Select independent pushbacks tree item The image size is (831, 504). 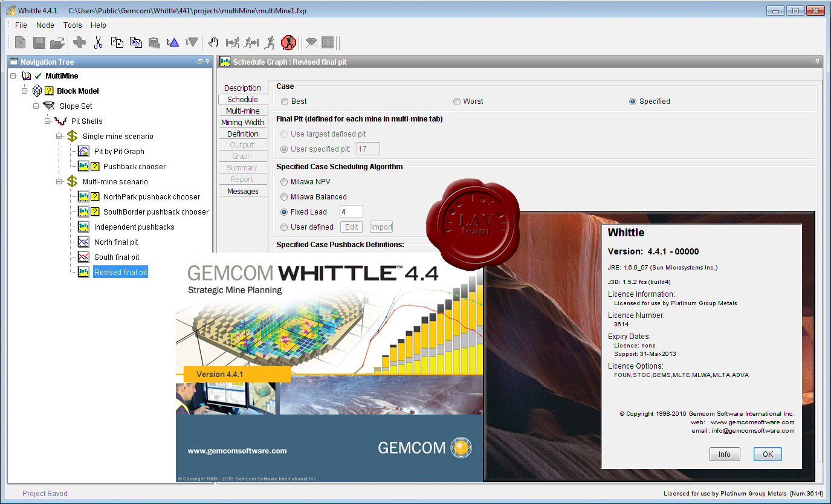(x=134, y=227)
